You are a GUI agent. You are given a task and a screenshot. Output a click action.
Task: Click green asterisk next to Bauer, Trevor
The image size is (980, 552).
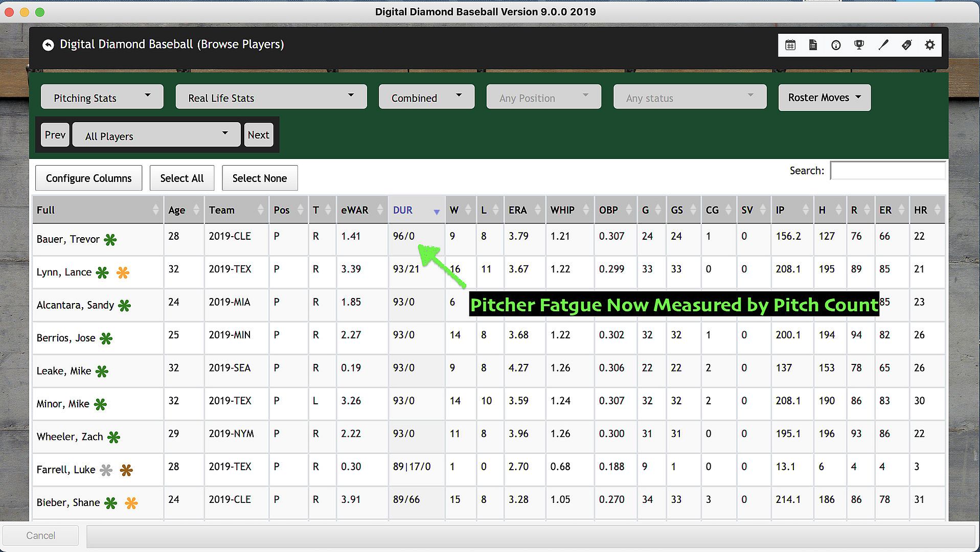pyautogui.click(x=110, y=240)
